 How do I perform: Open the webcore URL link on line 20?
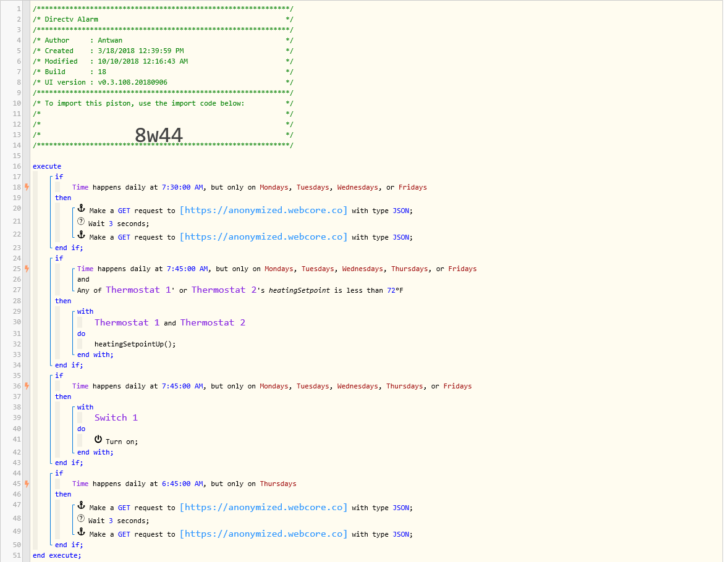263,210
